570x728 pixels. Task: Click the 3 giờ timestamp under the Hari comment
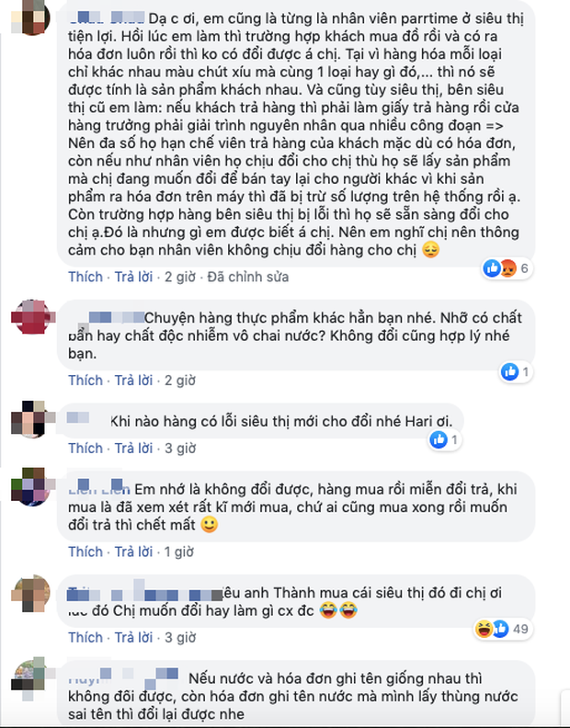click(x=180, y=448)
